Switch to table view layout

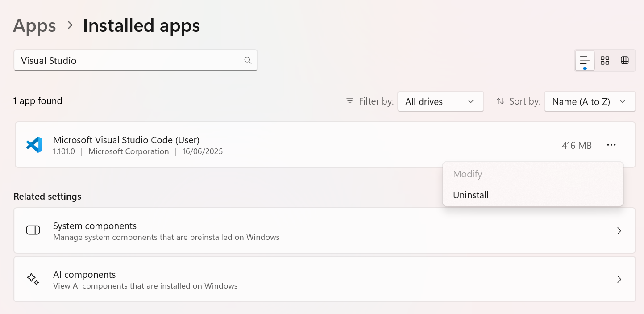pyautogui.click(x=625, y=60)
